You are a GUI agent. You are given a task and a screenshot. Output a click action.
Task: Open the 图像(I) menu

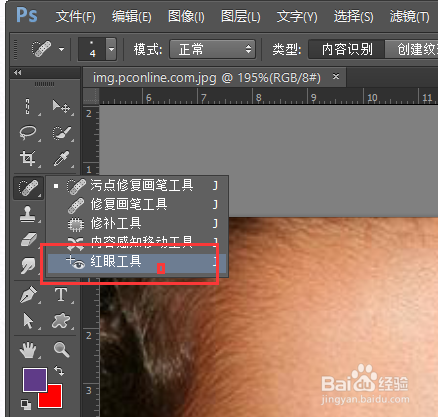point(186,16)
